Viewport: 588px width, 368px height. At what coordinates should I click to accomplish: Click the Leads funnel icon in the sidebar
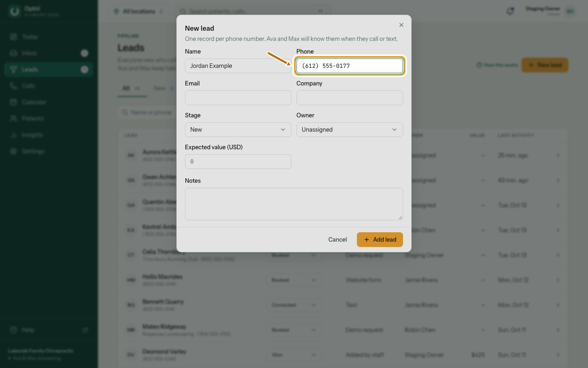(13, 70)
